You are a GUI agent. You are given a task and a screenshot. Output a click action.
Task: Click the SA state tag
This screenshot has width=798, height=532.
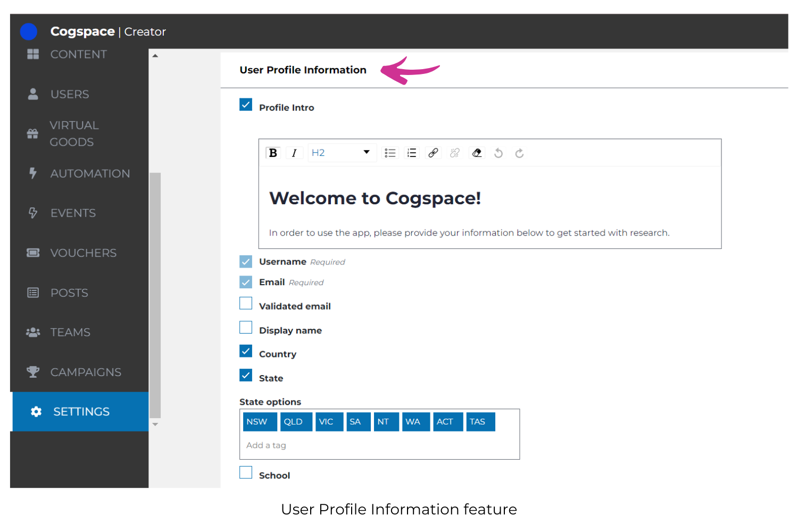pos(359,422)
